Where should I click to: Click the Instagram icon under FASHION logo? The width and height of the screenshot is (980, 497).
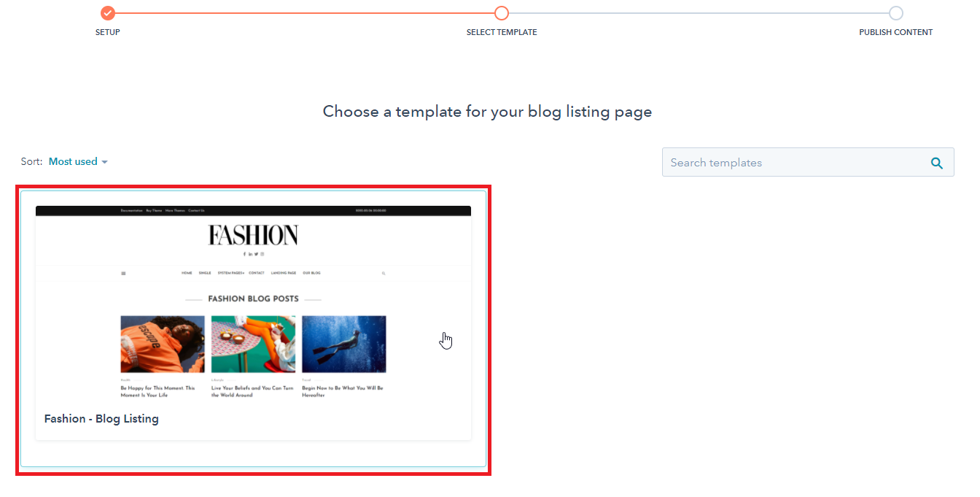tap(262, 254)
